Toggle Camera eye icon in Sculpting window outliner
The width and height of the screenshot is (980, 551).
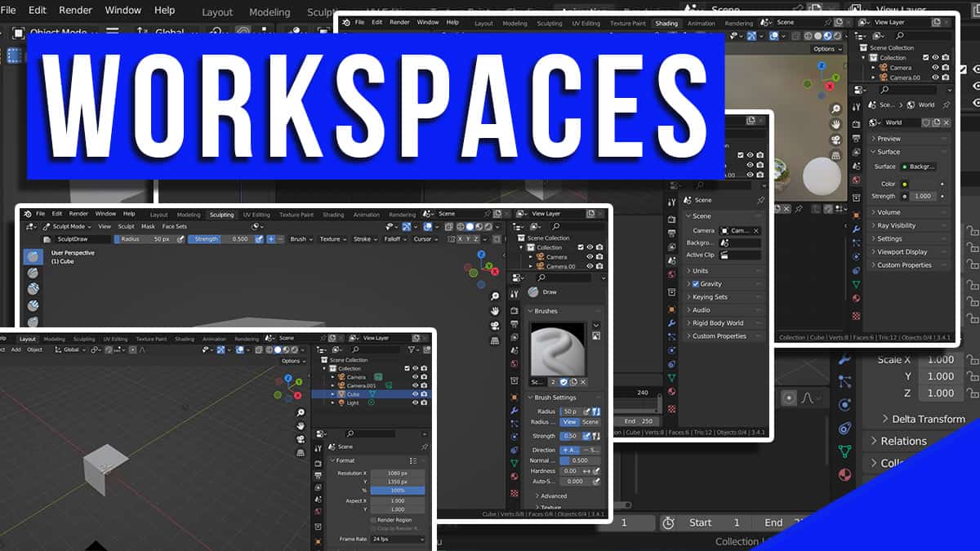point(590,257)
